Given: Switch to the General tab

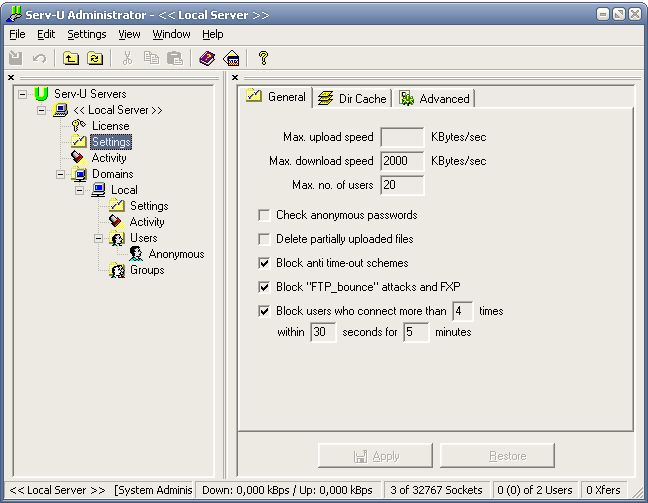Looking at the screenshot, I should pyautogui.click(x=276, y=97).
